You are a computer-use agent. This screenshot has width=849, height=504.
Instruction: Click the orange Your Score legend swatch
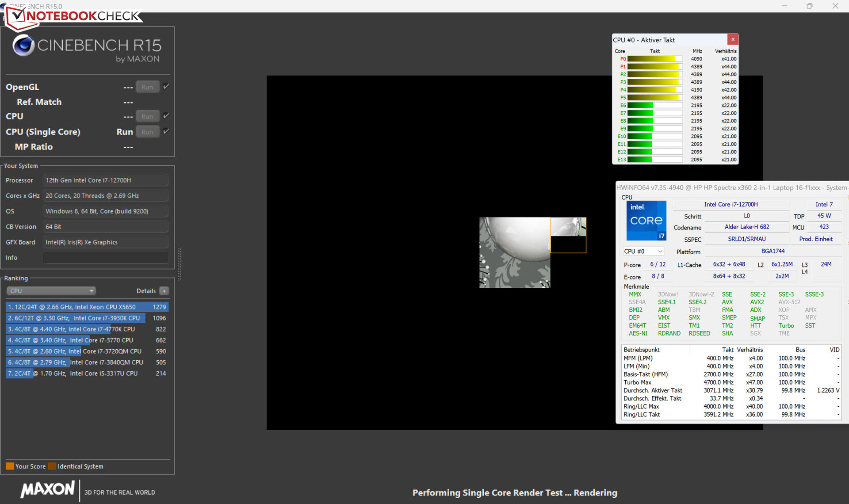tap(10, 466)
